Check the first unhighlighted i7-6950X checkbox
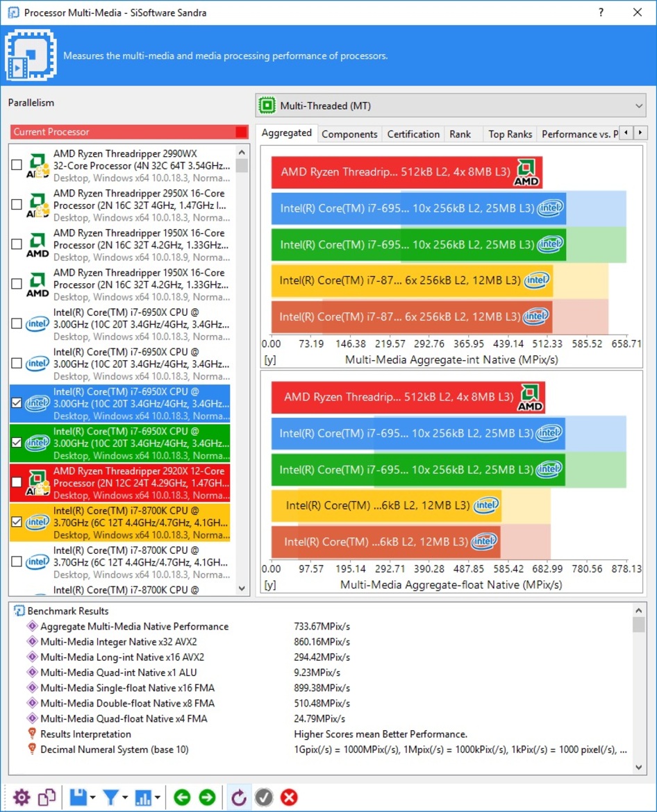Screen dimensions: 657x812 tap(17, 323)
